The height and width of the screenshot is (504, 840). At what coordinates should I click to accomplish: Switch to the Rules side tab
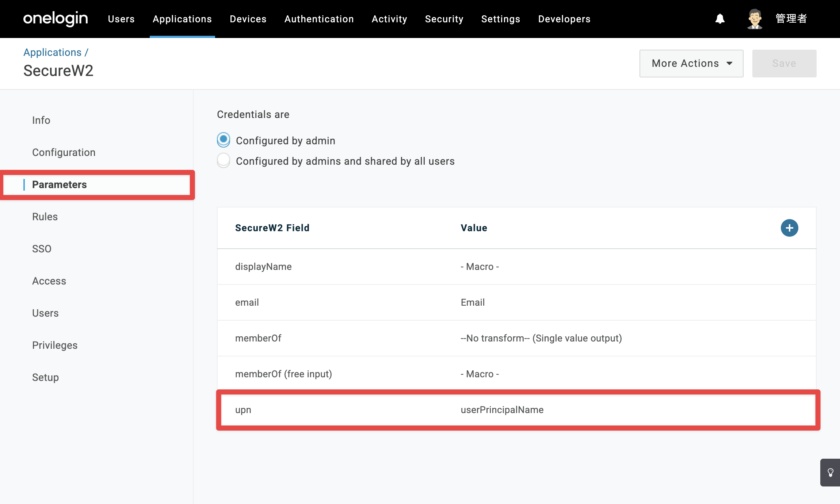(45, 217)
